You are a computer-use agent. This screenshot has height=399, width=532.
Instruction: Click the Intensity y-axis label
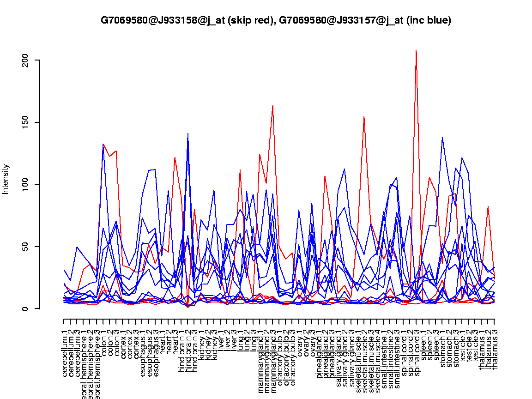(6, 179)
